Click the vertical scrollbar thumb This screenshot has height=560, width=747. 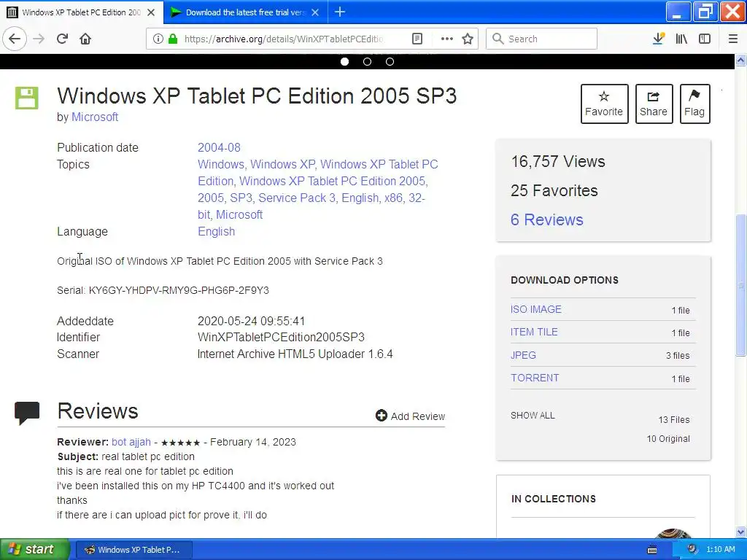click(740, 284)
